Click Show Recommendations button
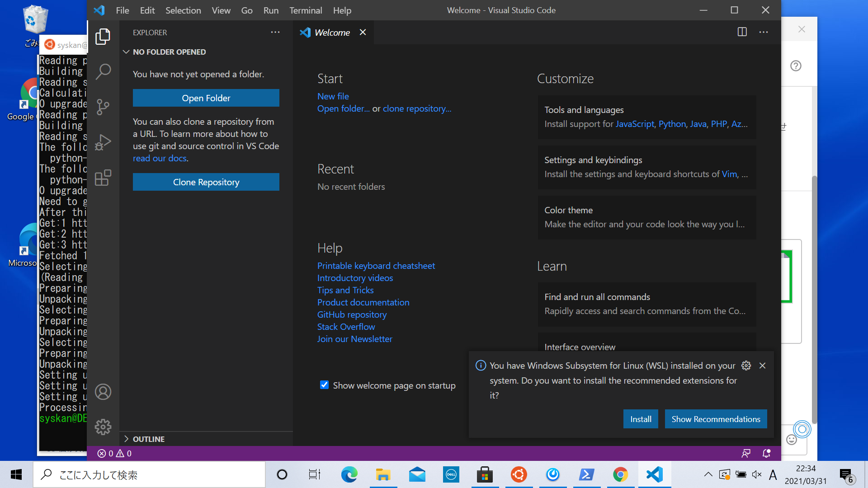868x488 pixels. pyautogui.click(x=716, y=419)
